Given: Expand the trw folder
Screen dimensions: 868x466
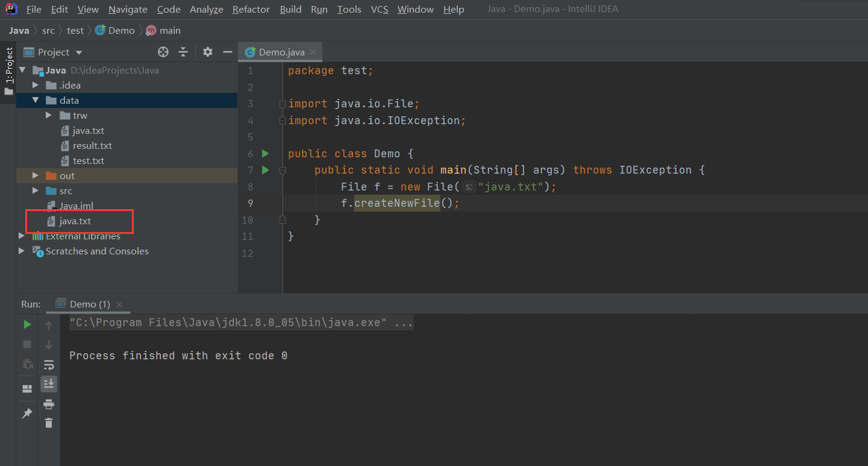Looking at the screenshot, I should point(49,115).
